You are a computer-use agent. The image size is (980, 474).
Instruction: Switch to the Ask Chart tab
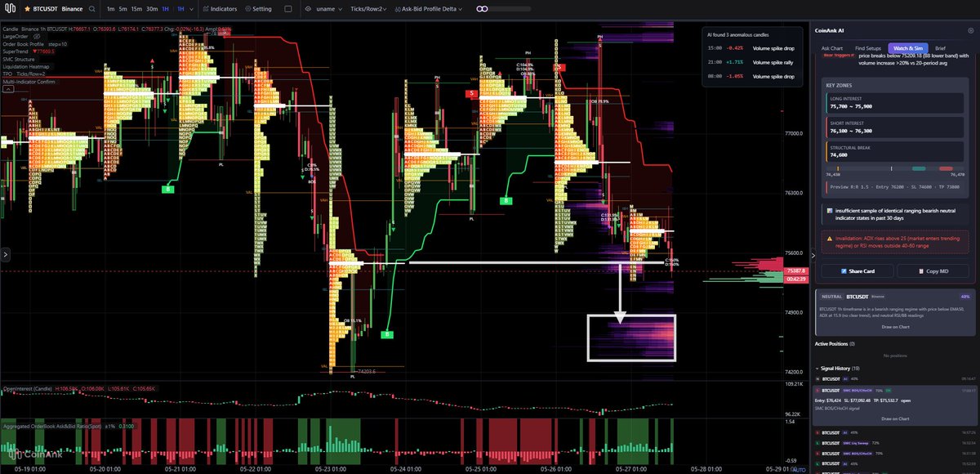pos(832,48)
